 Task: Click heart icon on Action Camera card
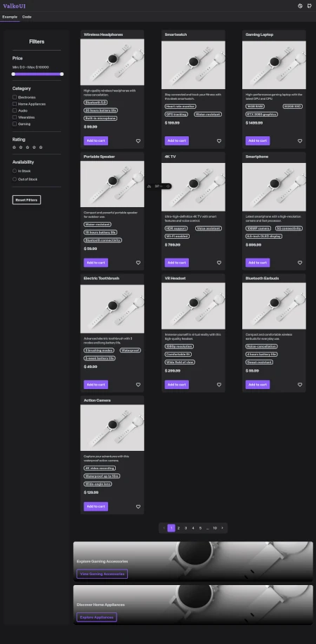pos(138,507)
